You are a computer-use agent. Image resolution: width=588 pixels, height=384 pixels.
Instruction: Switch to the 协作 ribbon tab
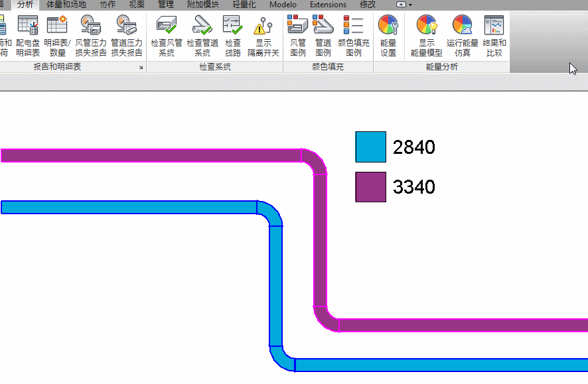coord(108,5)
